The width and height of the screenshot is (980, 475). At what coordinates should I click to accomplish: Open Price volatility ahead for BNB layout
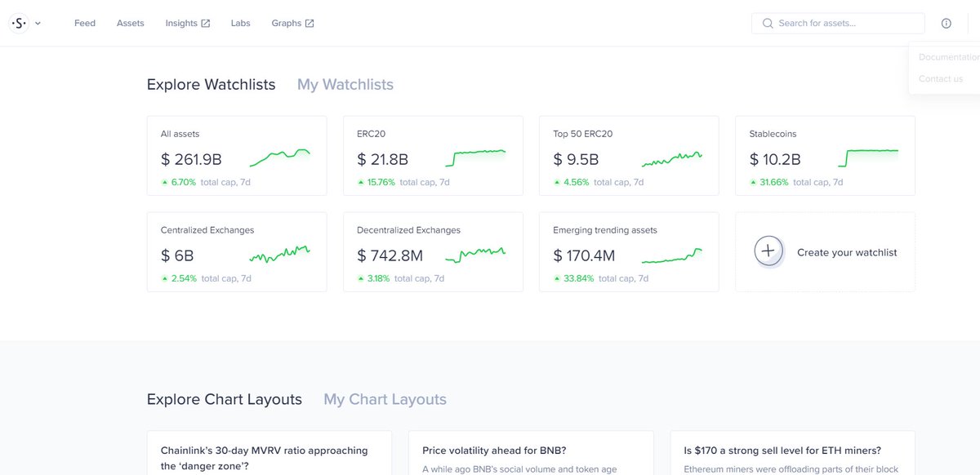531,453
